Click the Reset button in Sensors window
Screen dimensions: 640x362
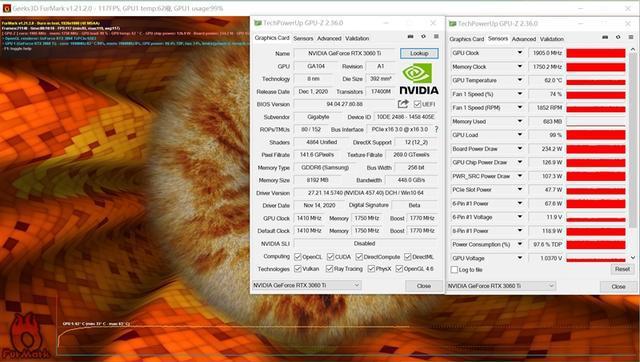tap(622, 269)
